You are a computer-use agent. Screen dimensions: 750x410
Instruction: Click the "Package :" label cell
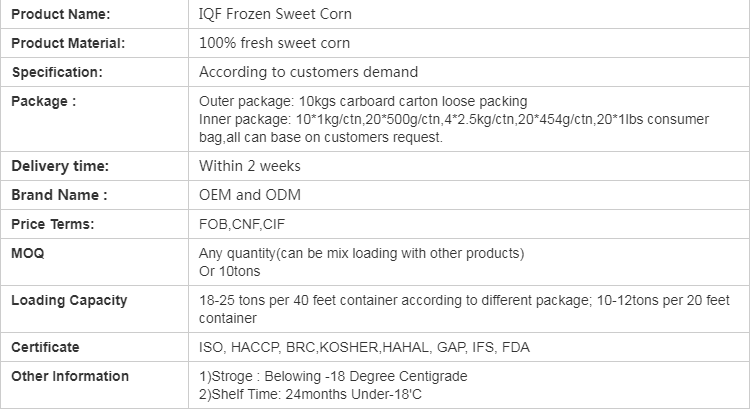click(x=44, y=101)
